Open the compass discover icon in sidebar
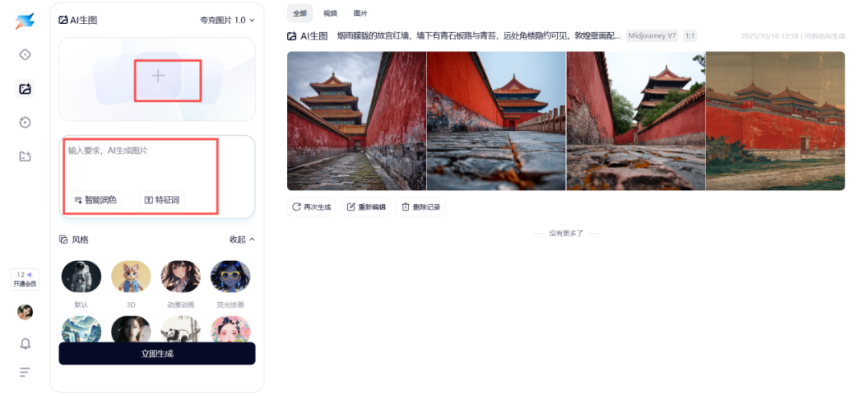Image resolution: width=868 pixels, height=396 pixels. [24, 54]
